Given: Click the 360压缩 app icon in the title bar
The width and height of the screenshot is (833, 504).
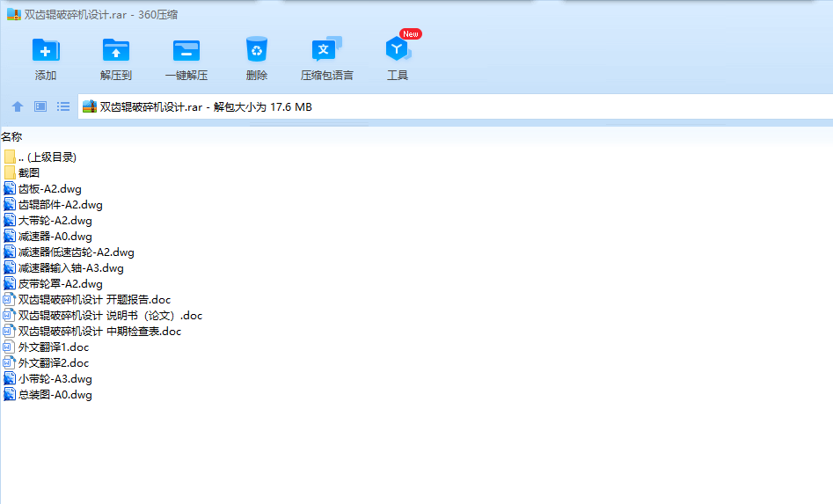Looking at the screenshot, I should 14,14.
